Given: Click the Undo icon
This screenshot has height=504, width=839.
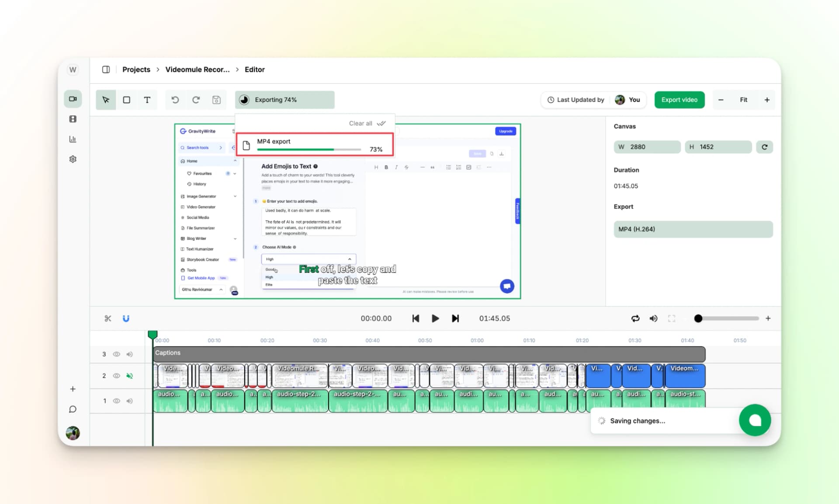Looking at the screenshot, I should click(x=175, y=100).
